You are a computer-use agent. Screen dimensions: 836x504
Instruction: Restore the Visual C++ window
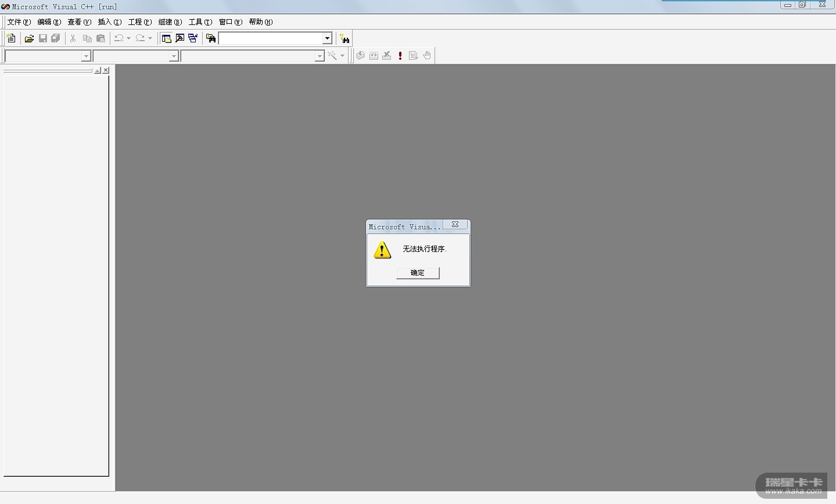[x=802, y=5]
